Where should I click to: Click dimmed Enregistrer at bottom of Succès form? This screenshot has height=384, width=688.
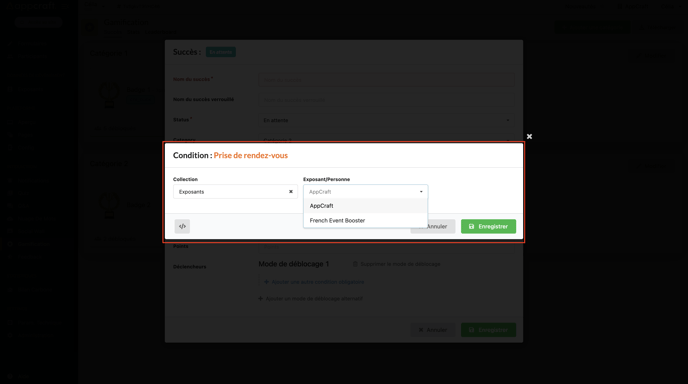[x=488, y=330]
